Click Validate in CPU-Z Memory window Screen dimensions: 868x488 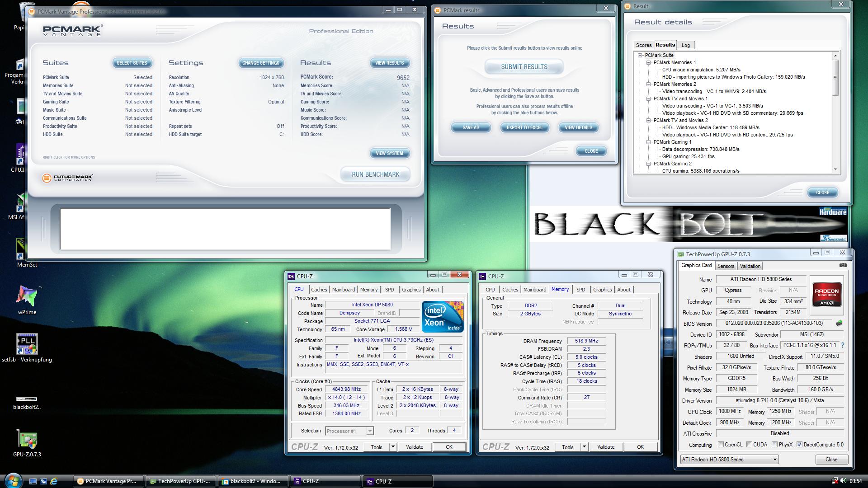[606, 447]
